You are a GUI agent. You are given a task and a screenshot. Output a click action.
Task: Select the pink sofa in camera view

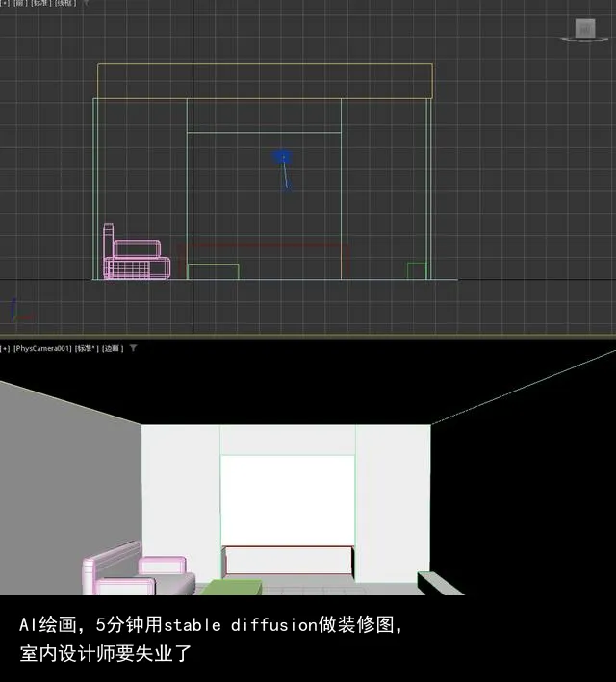coord(135,575)
